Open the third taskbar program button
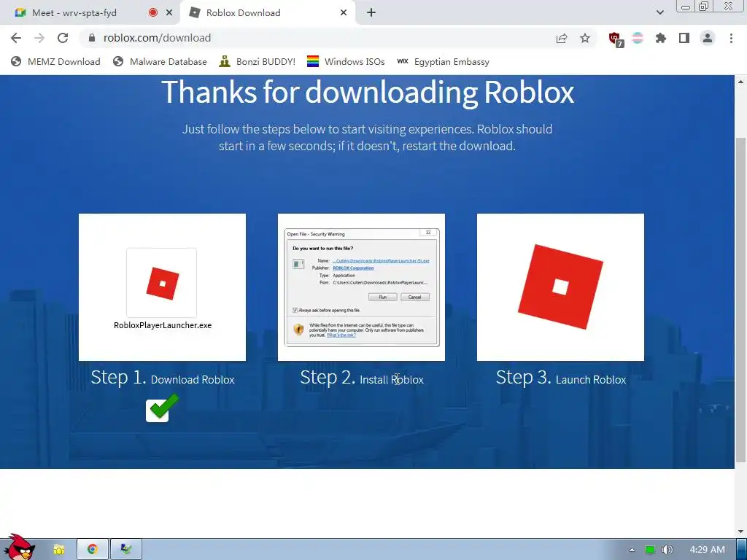 125,550
